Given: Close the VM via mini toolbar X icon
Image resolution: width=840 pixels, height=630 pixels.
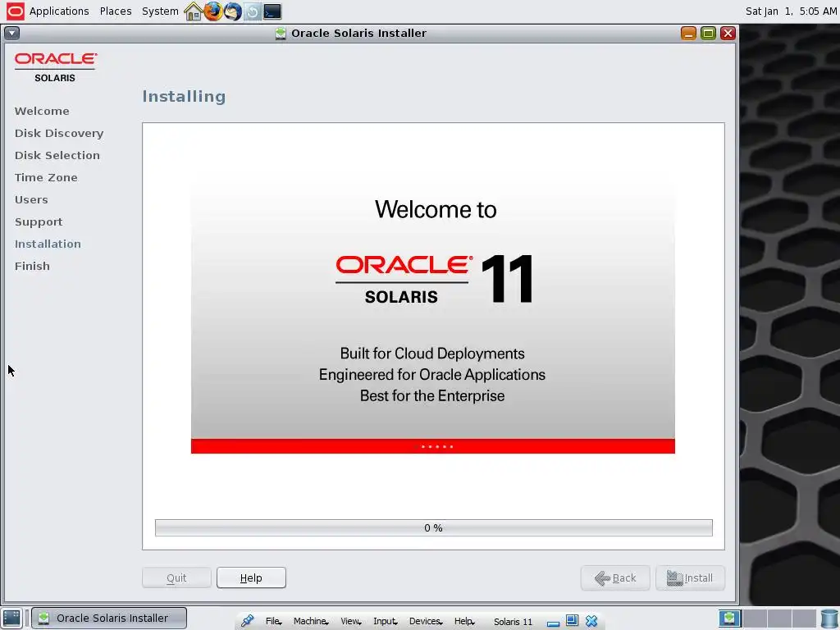Looking at the screenshot, I should click(x=591, y=621).
